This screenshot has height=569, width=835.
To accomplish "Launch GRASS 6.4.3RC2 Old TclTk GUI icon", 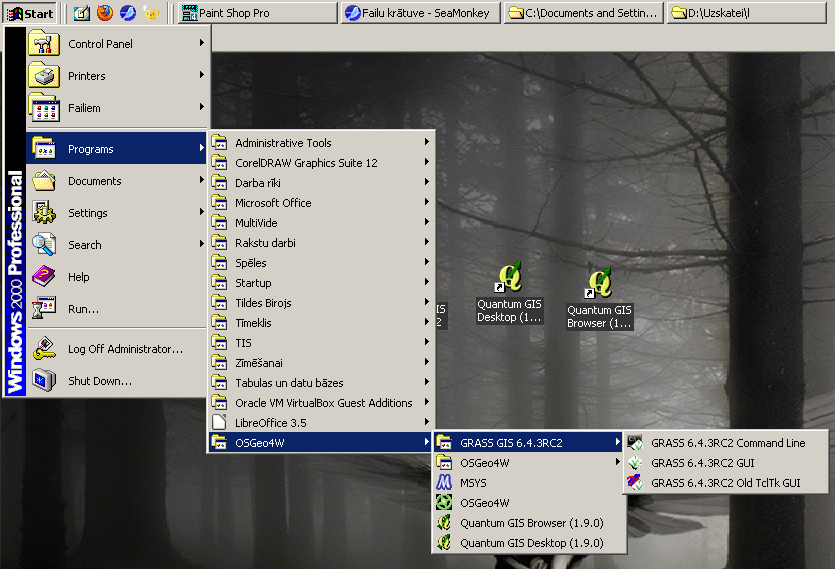I will pyautogui.click(x=635, y=483).
